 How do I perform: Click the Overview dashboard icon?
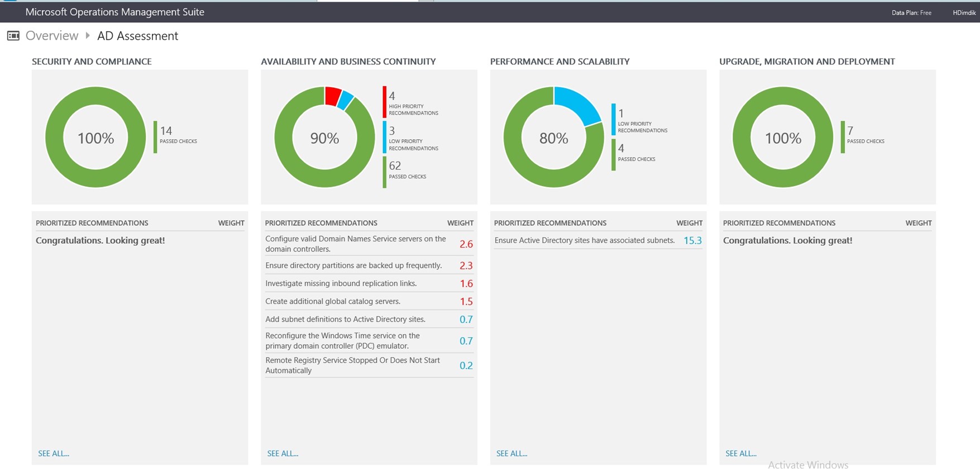(13, 36)
